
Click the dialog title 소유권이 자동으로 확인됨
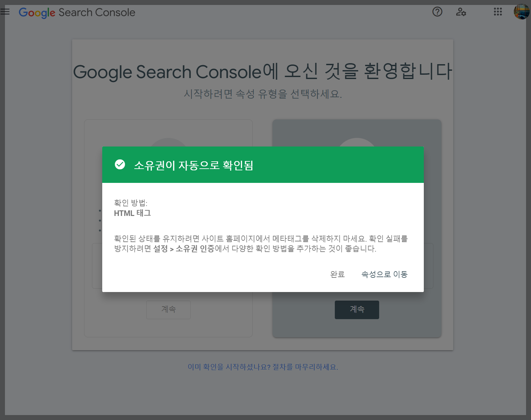pos(194,165)
